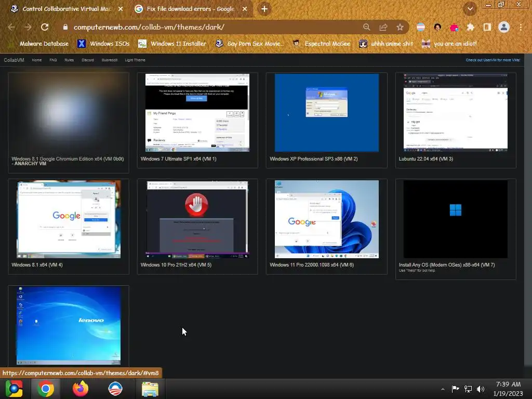Open the network tray icon
532x399 pixels.
[468, 389]
